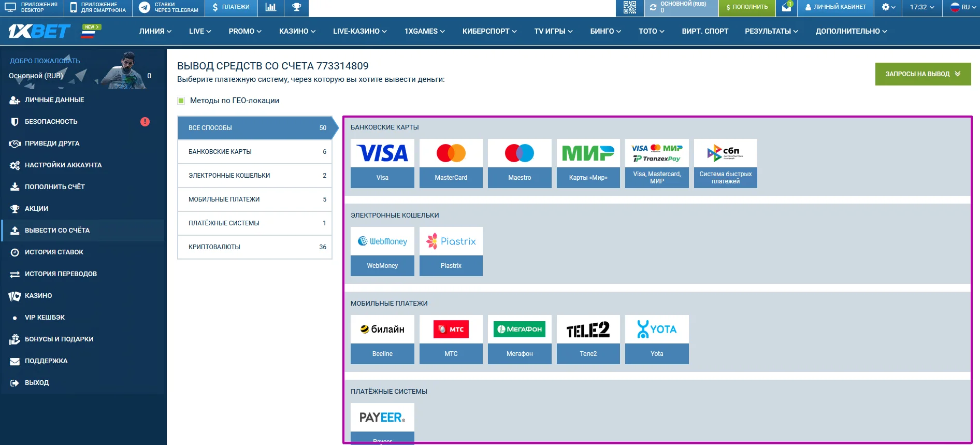Image resolution: width=980 pixels, height=445 pixels.
Task: Click the Telegram betting icon
Action: [x=145, y=7]
